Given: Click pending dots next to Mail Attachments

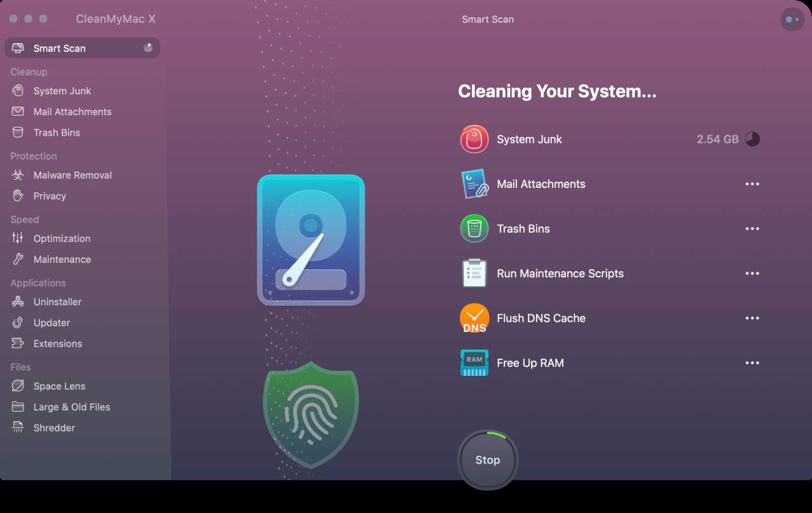Looking at the screenshot, I should pyautogui.click(x=752, y=184).
